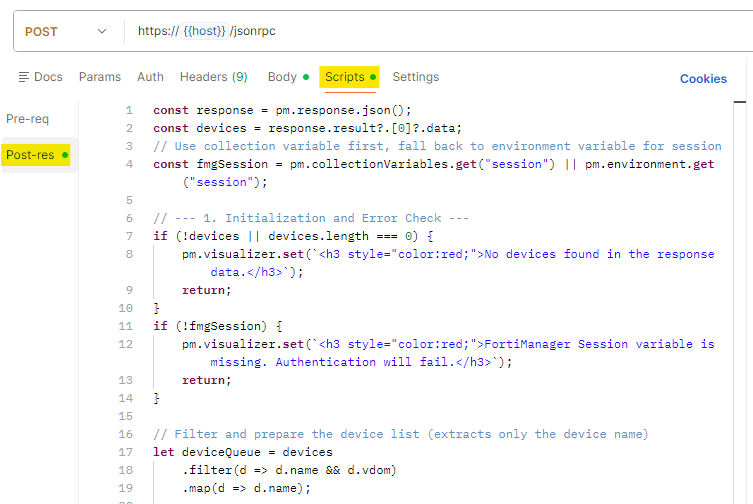The width and height of the screenshot is (753, 504).
Task: Click the {{host}} variable in URL
Action: (x=204, y=31)
